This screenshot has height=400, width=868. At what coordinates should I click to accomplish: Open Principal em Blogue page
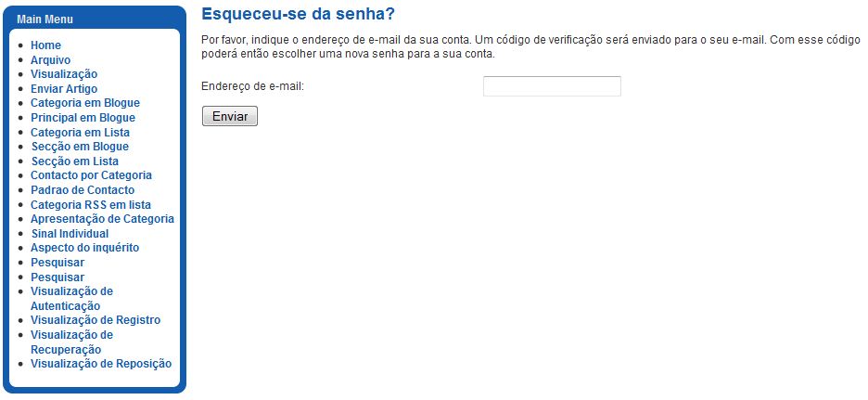click(x=83, y=118)
